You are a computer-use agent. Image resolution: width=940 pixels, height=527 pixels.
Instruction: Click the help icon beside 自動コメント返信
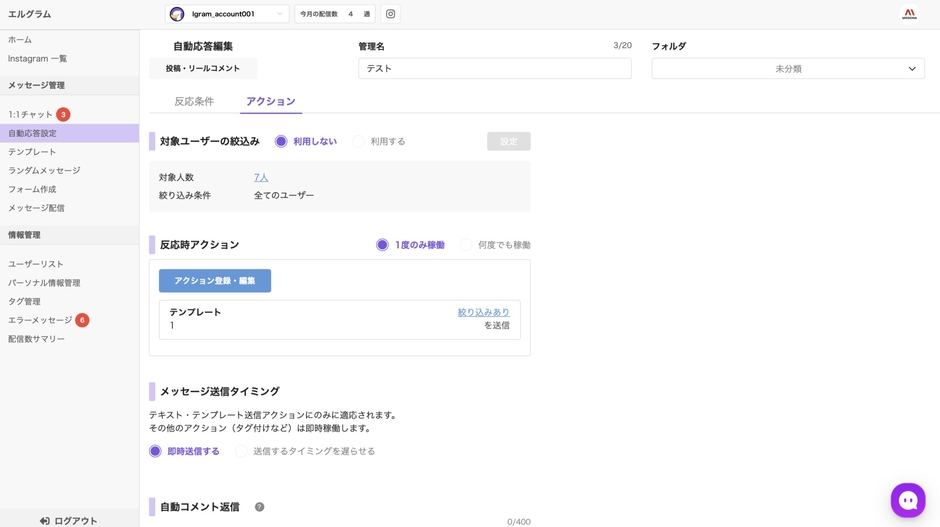[x=259, y=507]
